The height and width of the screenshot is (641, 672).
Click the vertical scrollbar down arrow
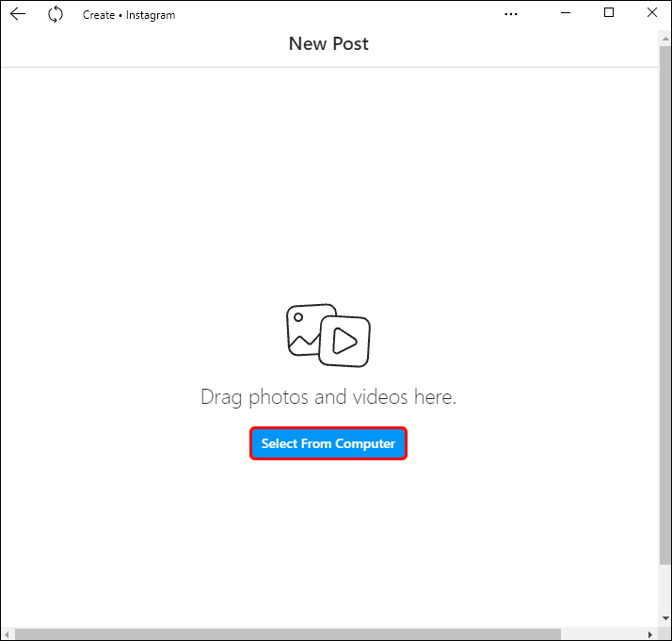point(665,617)
